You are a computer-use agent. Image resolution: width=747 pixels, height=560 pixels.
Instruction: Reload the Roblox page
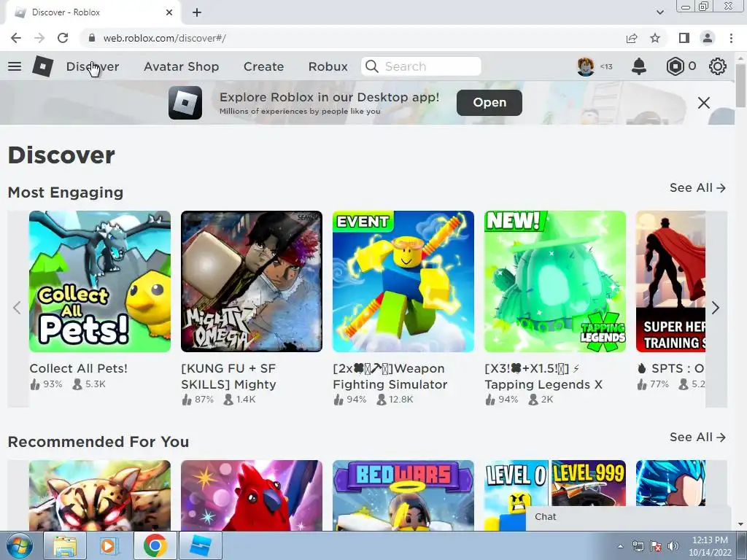63,38
